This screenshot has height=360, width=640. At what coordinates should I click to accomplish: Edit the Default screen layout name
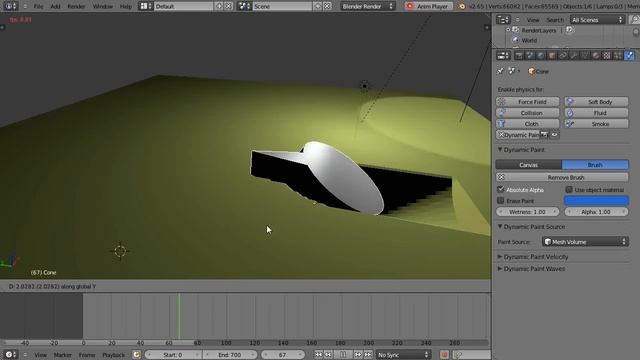point(184,6)
